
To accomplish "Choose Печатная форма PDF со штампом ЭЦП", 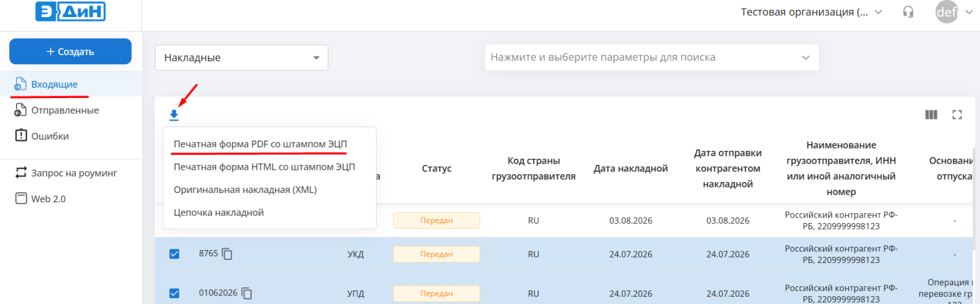I will 260,144.
